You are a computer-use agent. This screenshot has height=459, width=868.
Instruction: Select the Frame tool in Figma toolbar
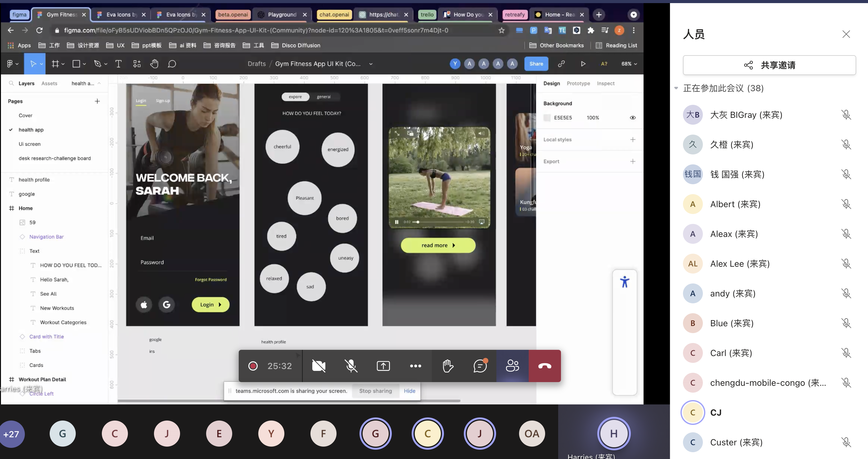coord(55,64)
